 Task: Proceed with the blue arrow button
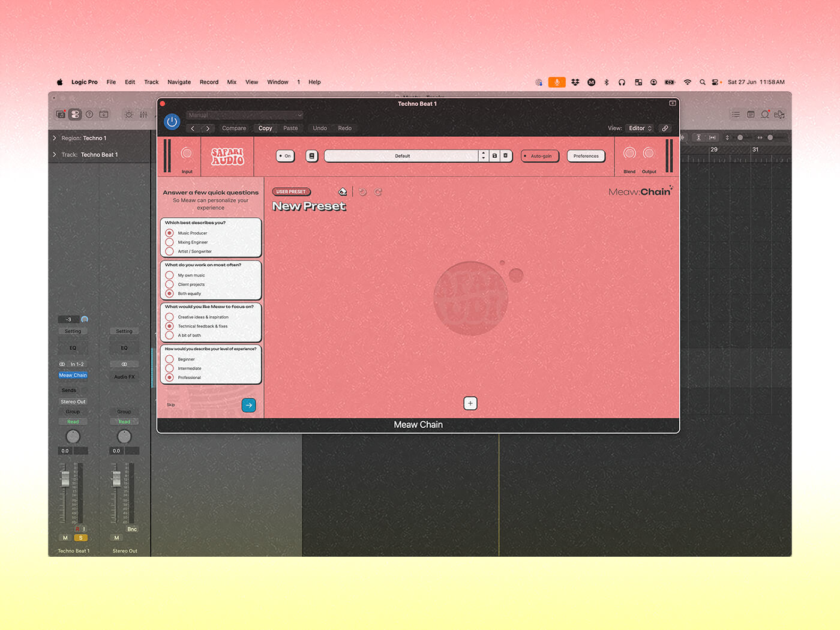pyautogui.click(x=248, y=405)
